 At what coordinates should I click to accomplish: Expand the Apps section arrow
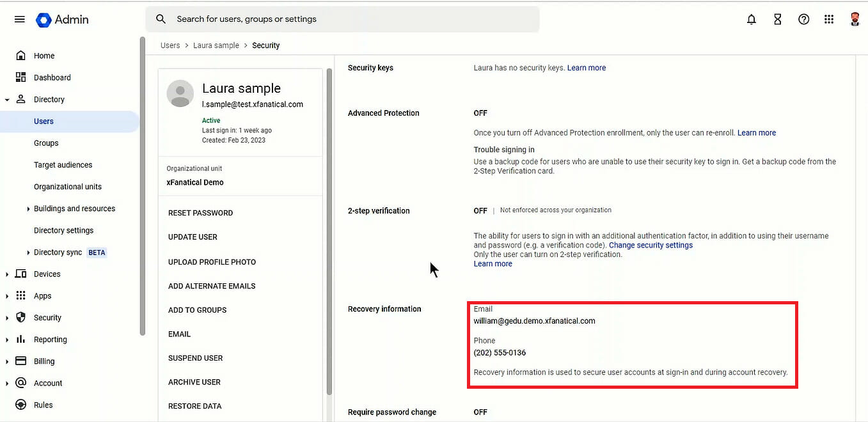coord(7,296)
